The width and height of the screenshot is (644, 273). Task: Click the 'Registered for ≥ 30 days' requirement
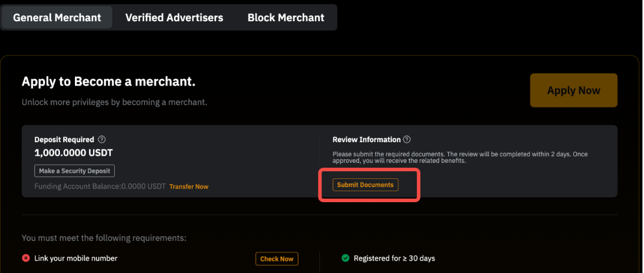(x=394, y=258)
